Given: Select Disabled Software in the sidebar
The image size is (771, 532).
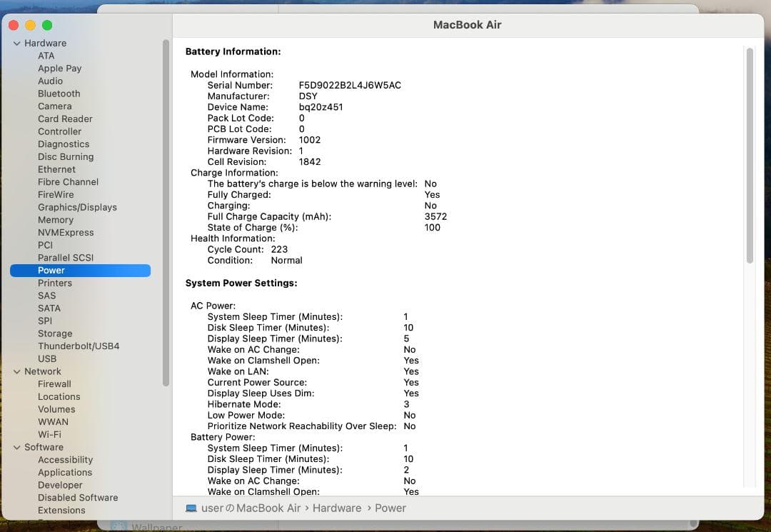Looking at the screenshot, I should pyautogui.click(x=78, y=498).
